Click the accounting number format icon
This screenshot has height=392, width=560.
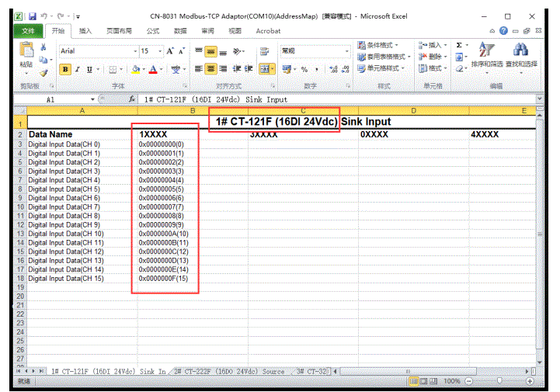point(287,69)
